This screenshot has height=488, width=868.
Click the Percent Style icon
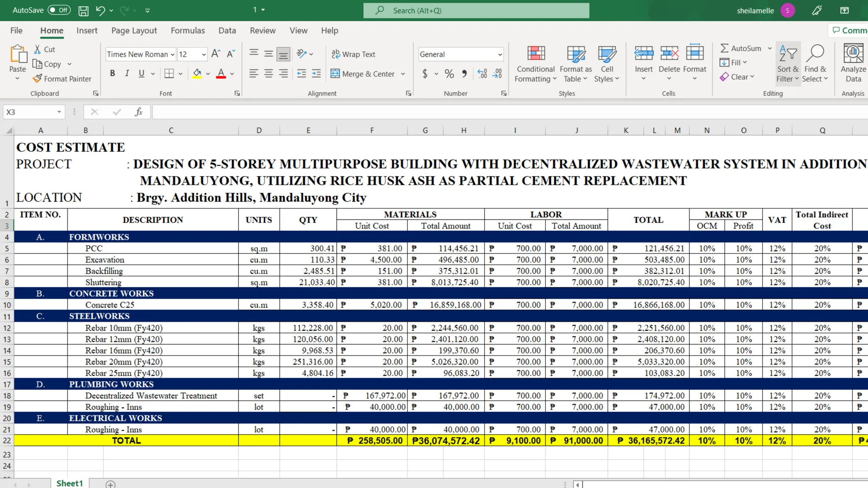(449, 74)
